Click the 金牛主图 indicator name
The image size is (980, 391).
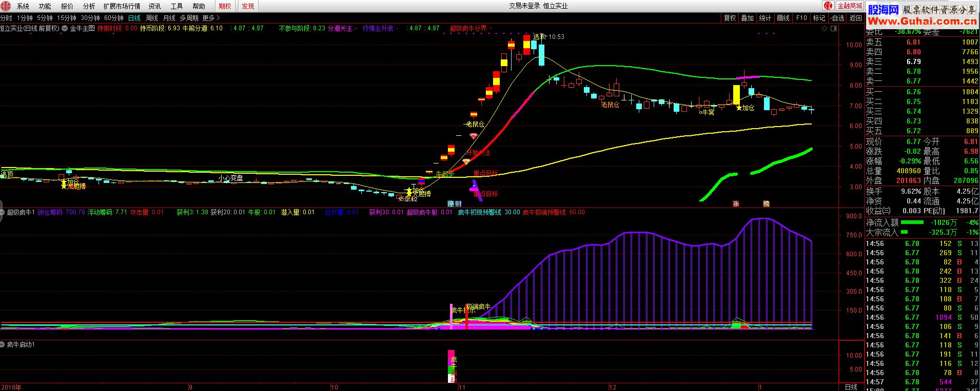pos(82,29)
